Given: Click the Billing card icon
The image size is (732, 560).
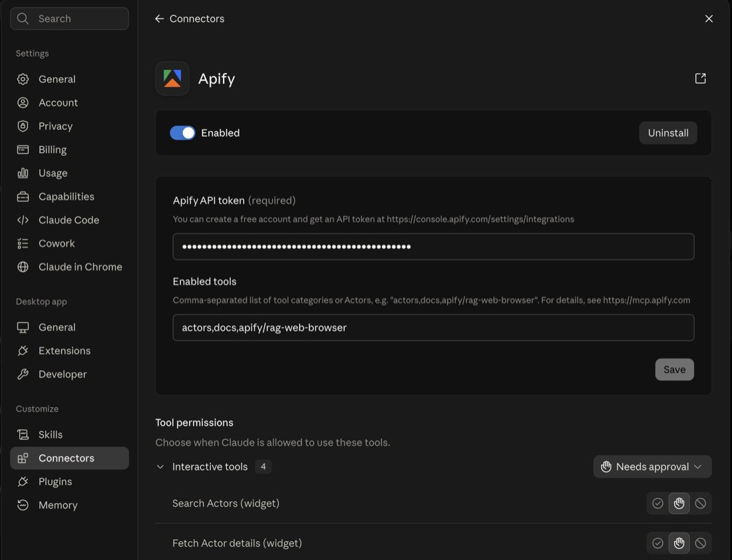Looking at the screenshot, I should pyautogui.click(x=23, y=150).
